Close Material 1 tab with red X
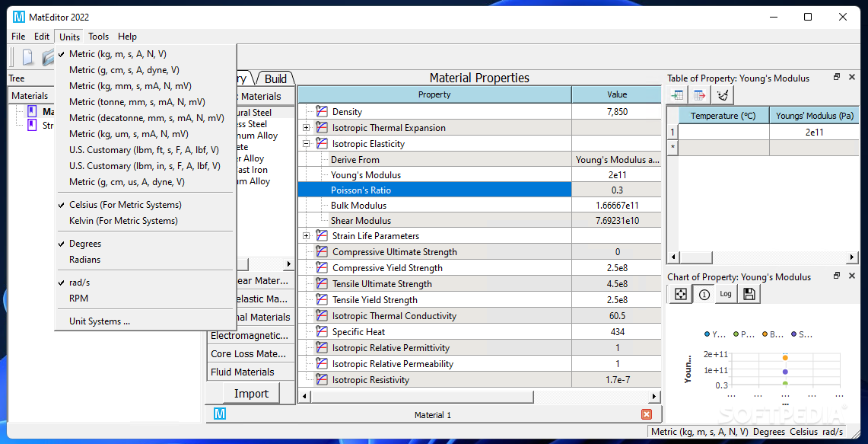 click(646, 414)
